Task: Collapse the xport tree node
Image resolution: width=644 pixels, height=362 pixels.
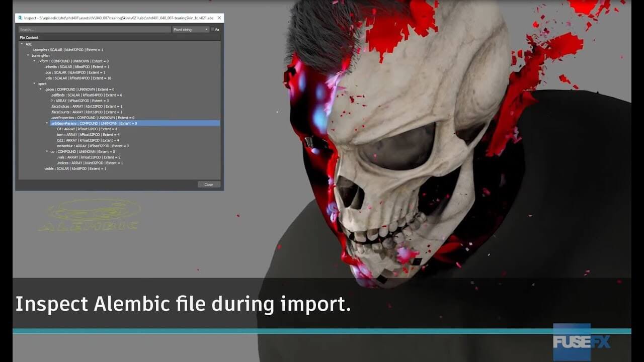Action: (x=35, y=83)
